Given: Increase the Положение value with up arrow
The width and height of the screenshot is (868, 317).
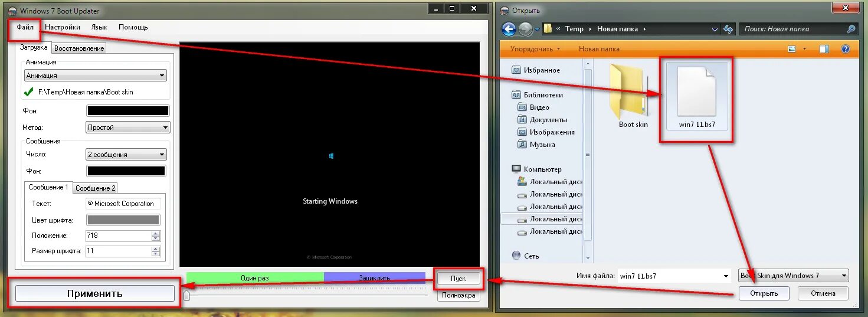Looking at the screenshot, I should point(156,233).
